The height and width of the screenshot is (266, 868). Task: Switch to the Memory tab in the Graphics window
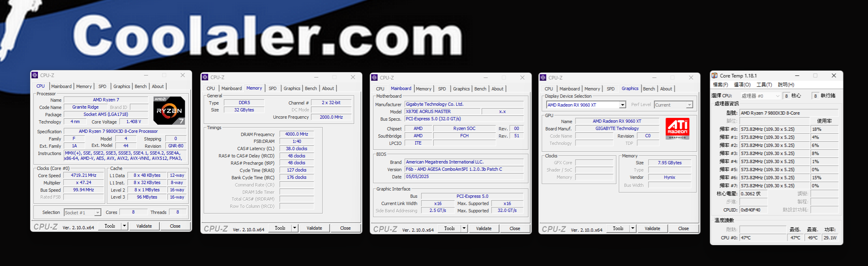pyautogui.click(x=592, y=89)
